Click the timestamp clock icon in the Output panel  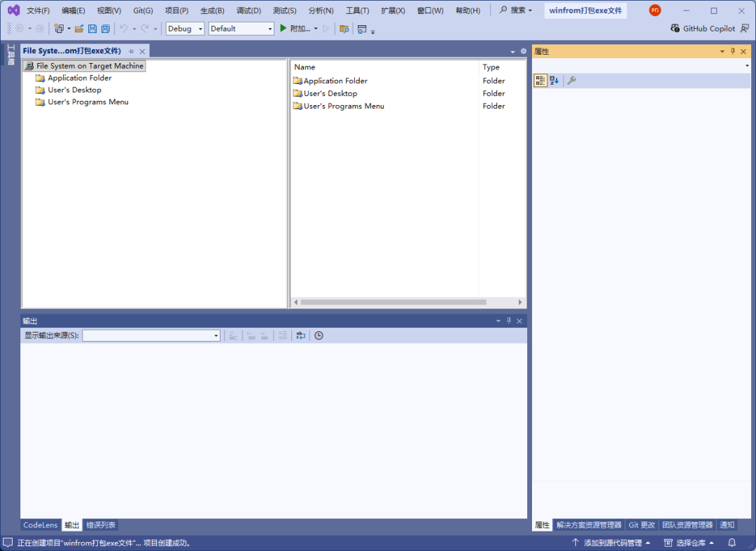coord(318,335)
